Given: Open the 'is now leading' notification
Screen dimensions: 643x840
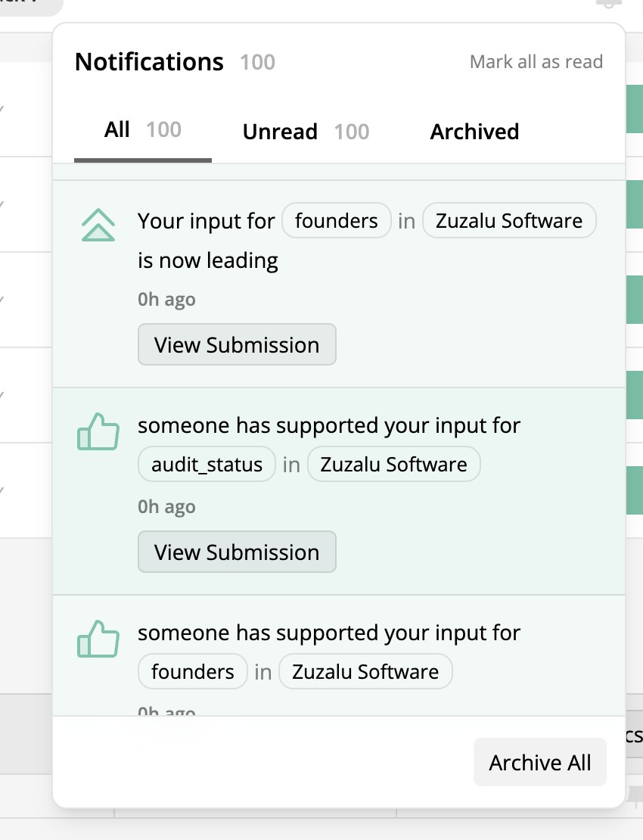Looking at the screenshot, I should coord(339,284).
